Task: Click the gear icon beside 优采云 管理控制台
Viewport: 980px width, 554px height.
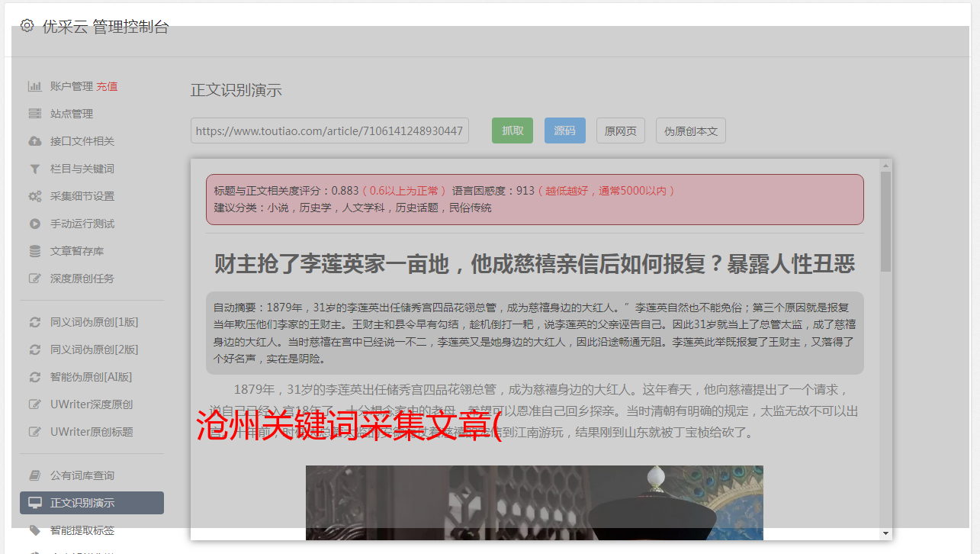Action: (27, 25)
